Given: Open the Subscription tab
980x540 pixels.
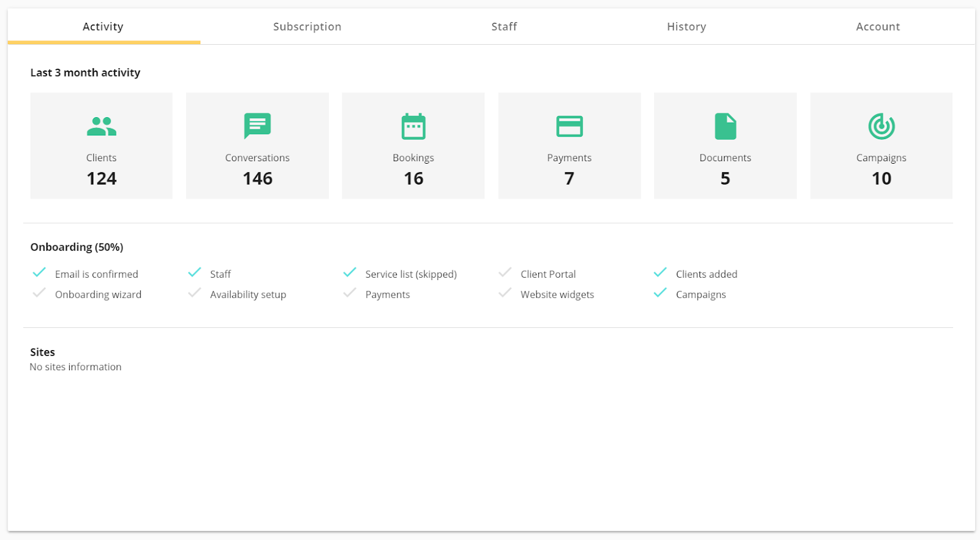Looking at the screenshot, I should pos(307,26).
